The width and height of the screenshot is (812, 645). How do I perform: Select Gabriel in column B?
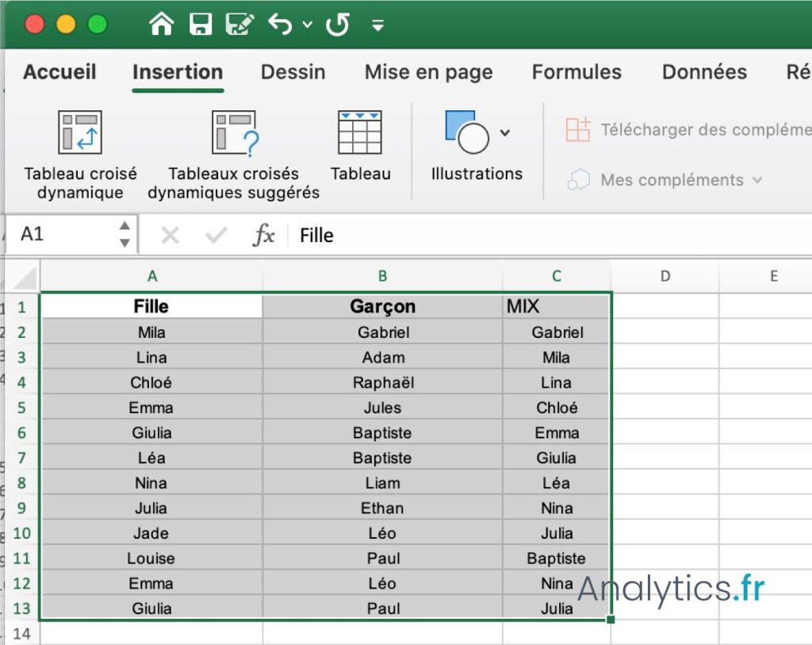[x=382, y=332]
